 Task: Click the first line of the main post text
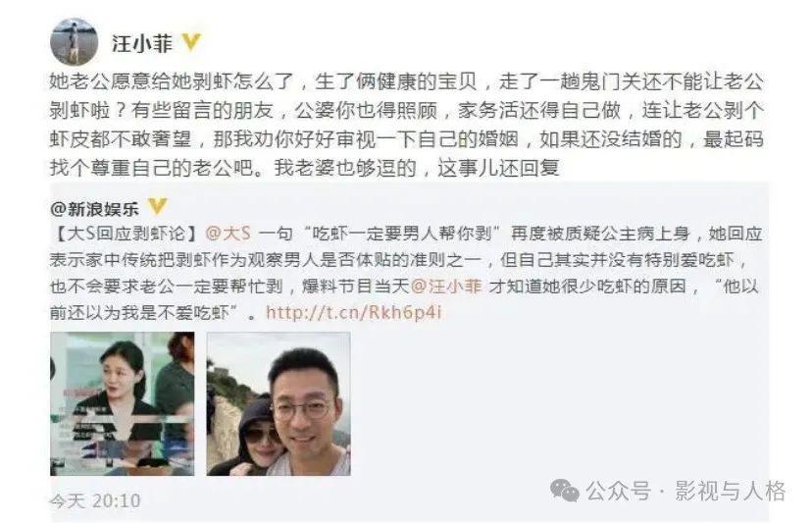407,81
